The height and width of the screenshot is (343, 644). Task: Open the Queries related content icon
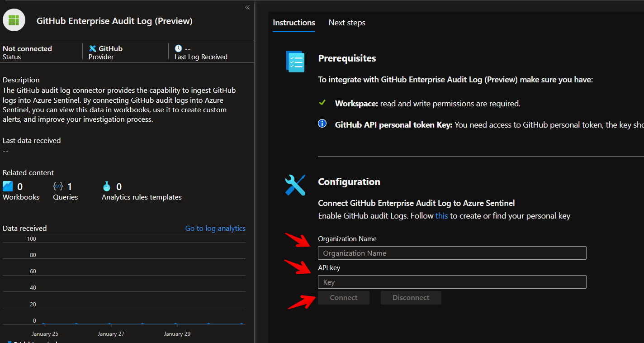tap(58, 186)
